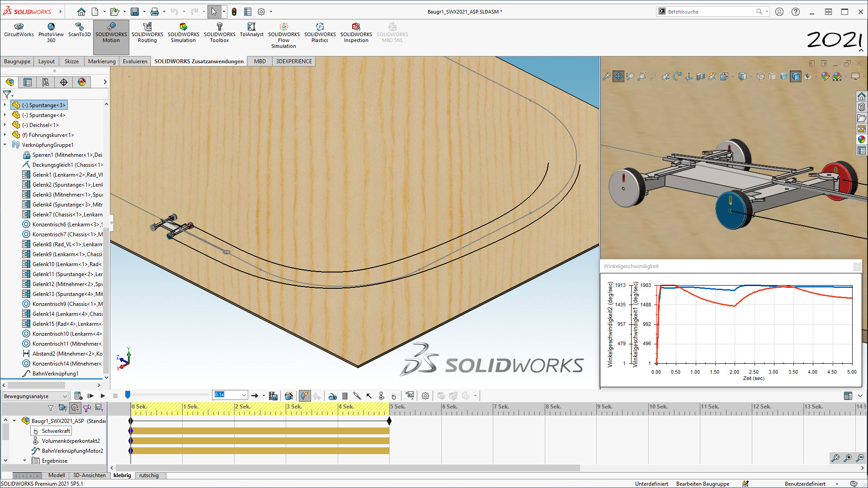The height and width of the screenshot is (488, 868).
Task: Enable SOLIDWORKS Flow Simulation add-in
Action: [284, 35]
